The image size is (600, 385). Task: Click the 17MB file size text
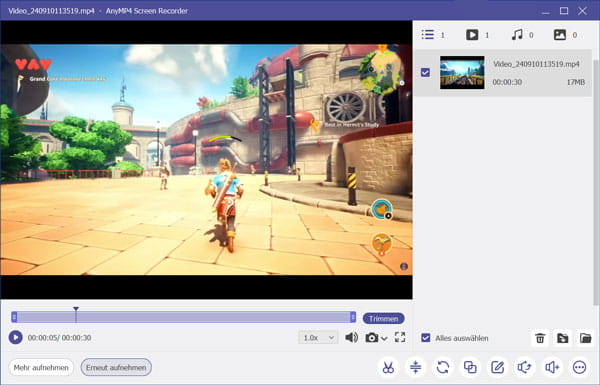pyautogui.click(x=576, y=82)
